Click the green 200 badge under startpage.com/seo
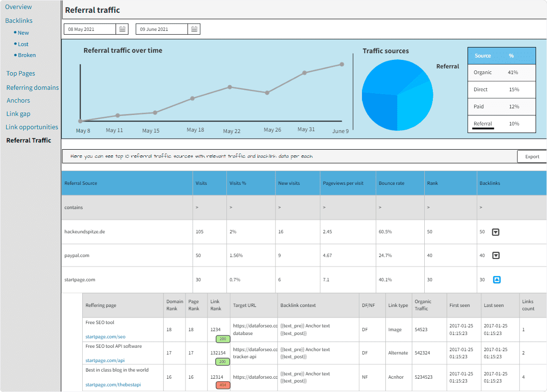Image resolution: width=547 pixels, height=392 pixels. tap(222, 339)
